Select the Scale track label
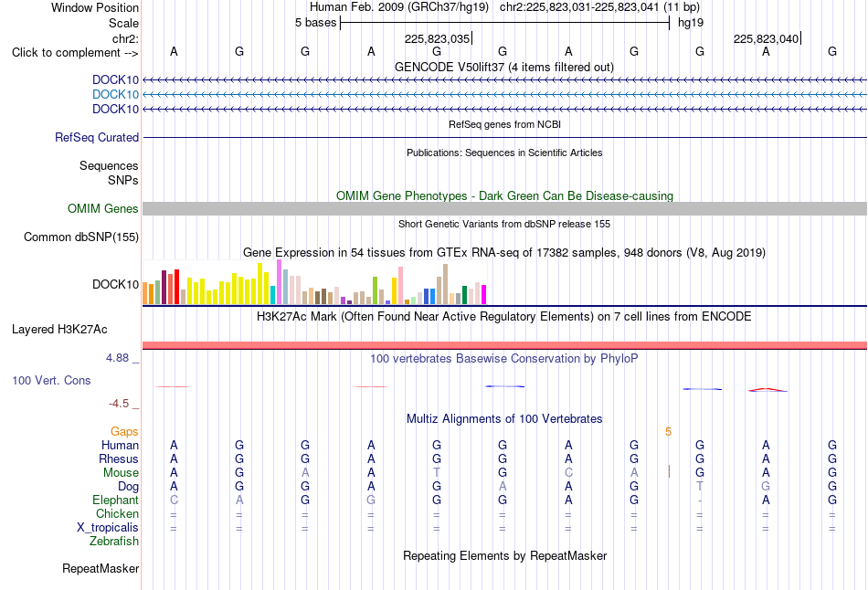The image size is (868, 590). tap(123, 23)
